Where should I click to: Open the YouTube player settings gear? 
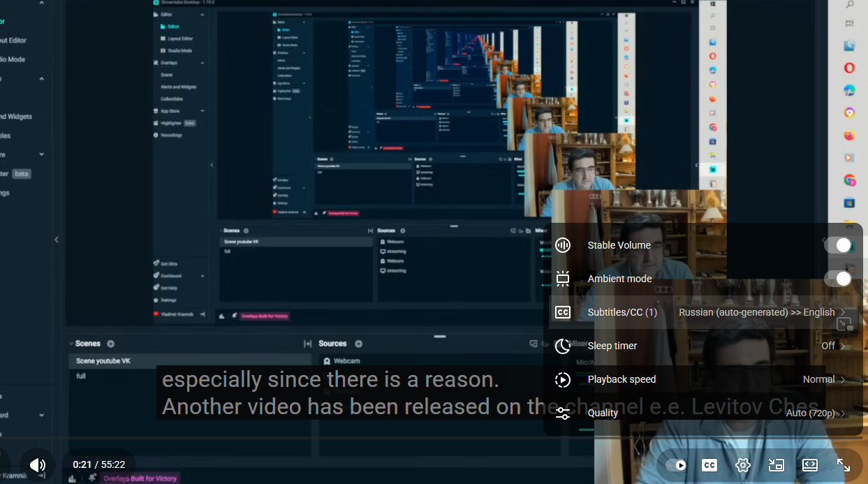(743, 465)
